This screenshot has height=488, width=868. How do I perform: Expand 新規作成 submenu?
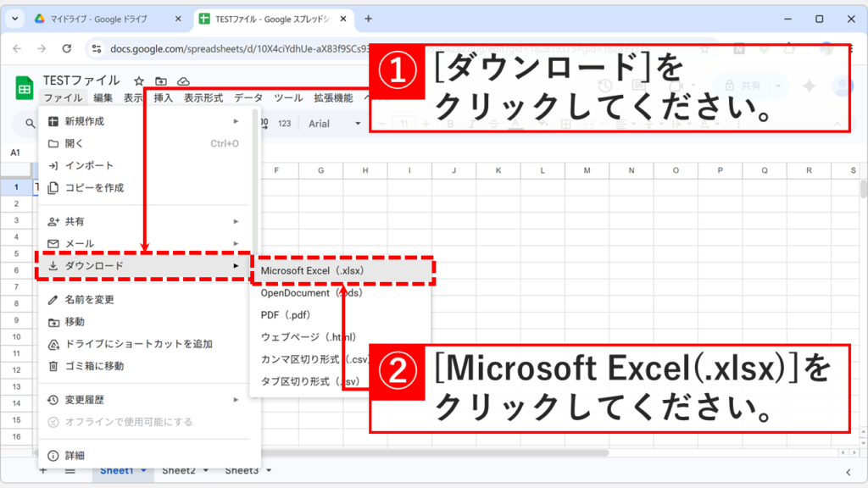(x=144, y=121)
